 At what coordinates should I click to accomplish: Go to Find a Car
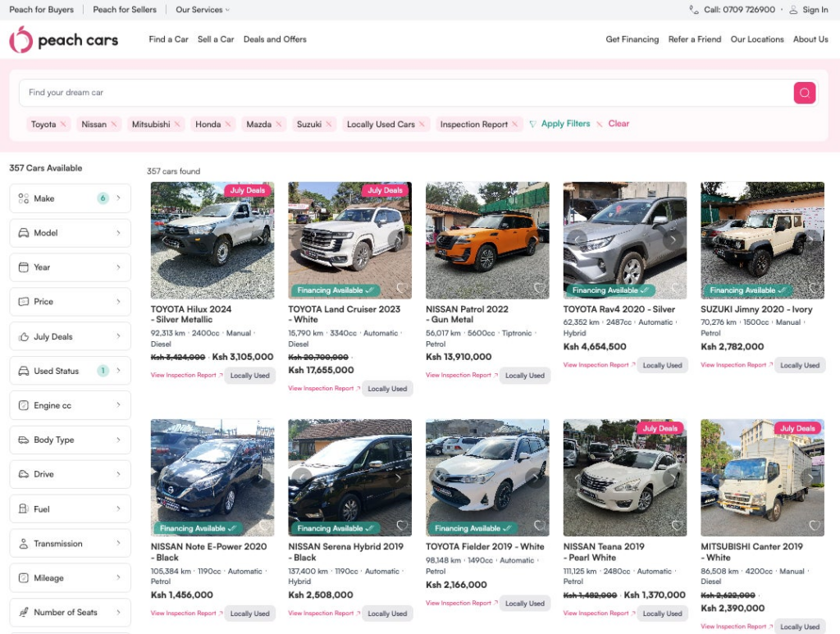pos(168,39)
